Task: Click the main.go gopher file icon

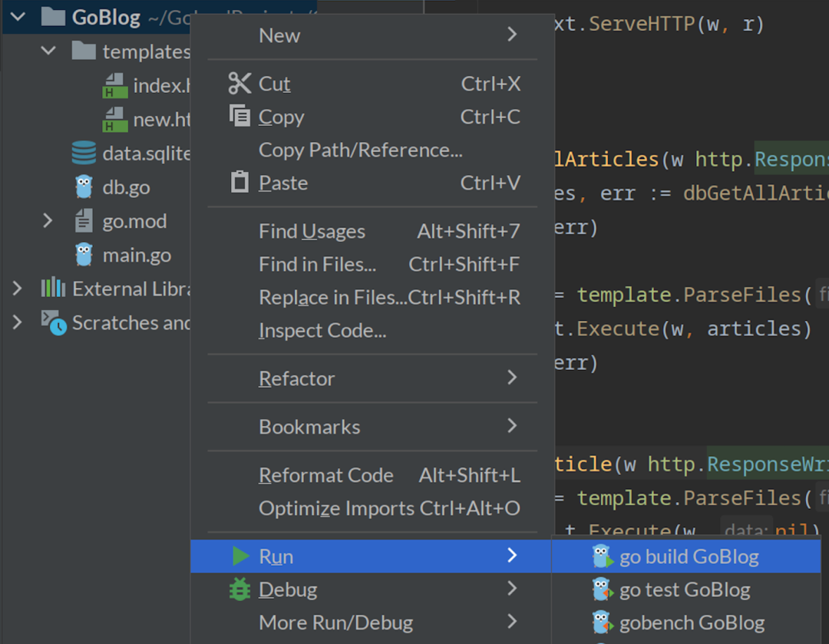Action: (84, 255)
